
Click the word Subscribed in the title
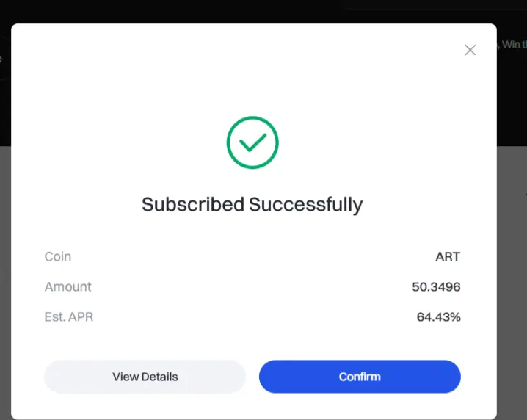coord(193,204)
